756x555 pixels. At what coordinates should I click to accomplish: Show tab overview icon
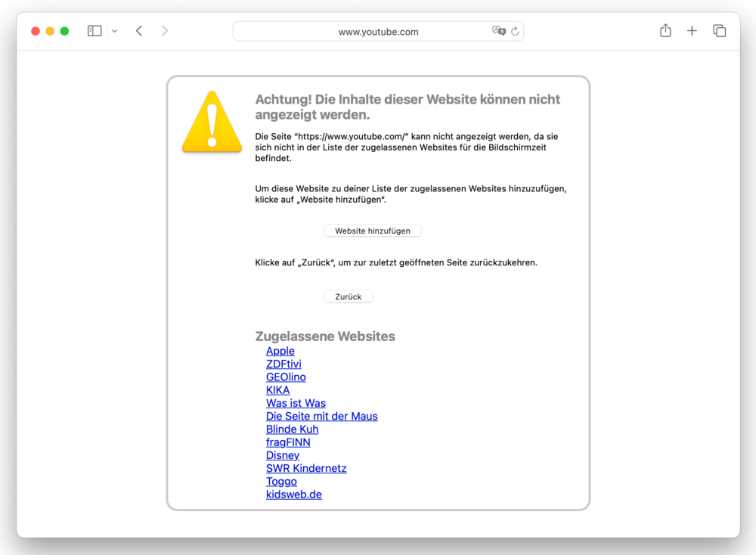point(720,31)
